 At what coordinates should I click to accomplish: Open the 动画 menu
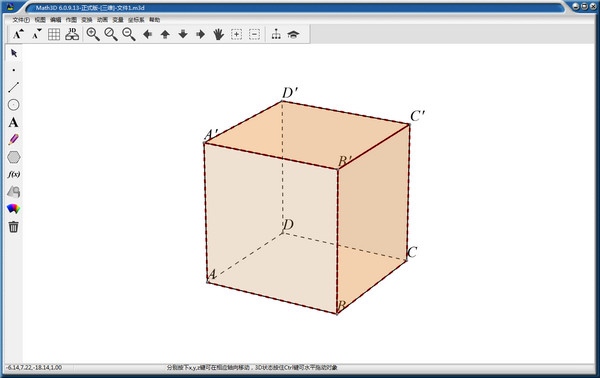102,20
